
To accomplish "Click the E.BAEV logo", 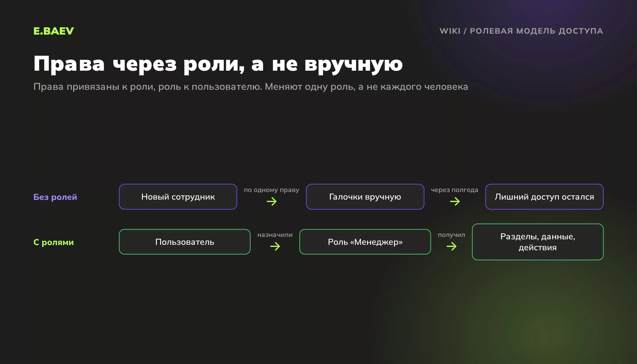I will click(53, 31).
